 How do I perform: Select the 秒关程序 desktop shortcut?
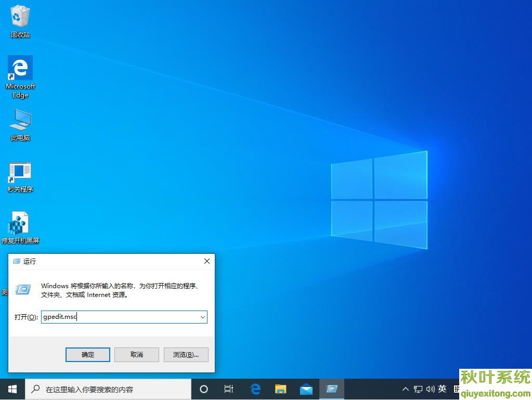point(20,177)
